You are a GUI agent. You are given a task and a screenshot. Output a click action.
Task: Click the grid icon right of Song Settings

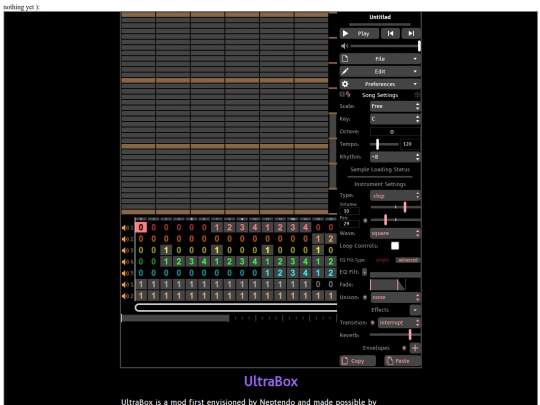tap(417, 95)
